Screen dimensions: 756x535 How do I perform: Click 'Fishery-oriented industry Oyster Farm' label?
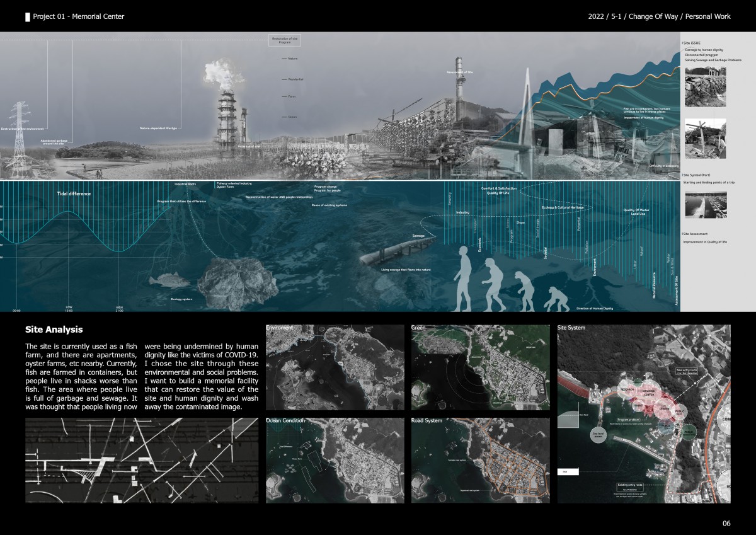[234, 185]
